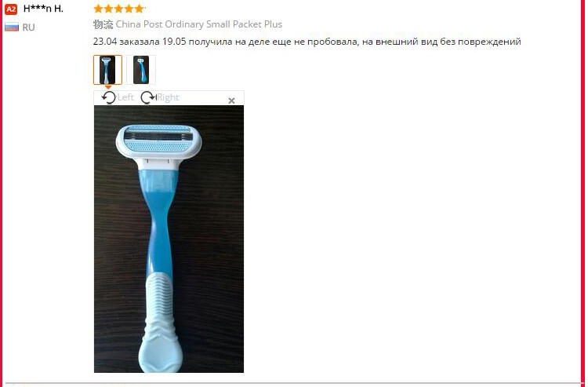This screenshot has height=387, width=588.
Task: Click reviewer name H***n H.
Action: pyautogui.click(x=43, y=9)
